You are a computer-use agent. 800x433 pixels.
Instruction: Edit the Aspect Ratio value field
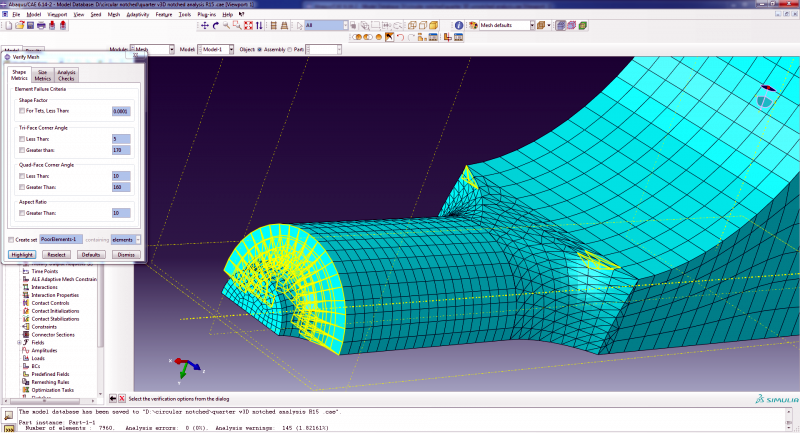(121, 213)
